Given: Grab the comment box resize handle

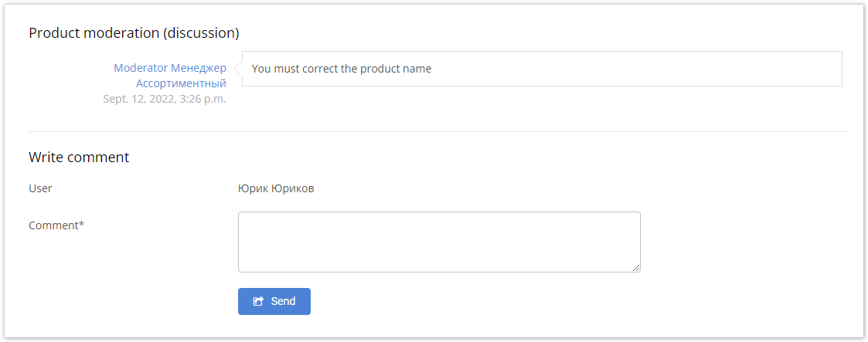Looking at the screenshot, I should pyautogui.click(x=636, y=268).
